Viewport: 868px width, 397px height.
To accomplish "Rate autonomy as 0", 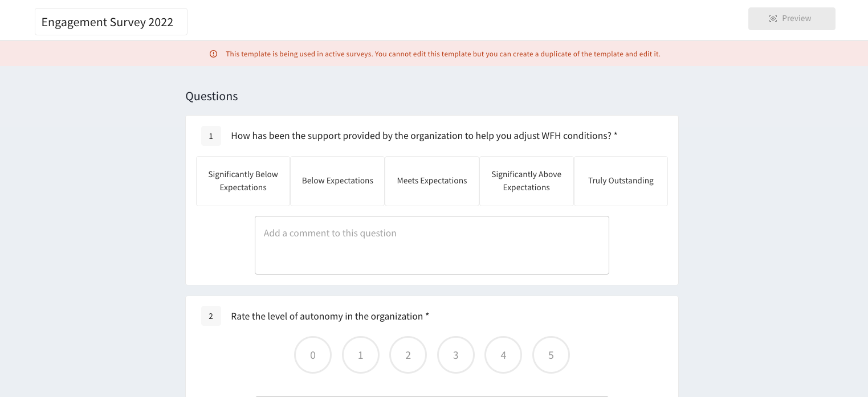I will [x=313, y=355].
